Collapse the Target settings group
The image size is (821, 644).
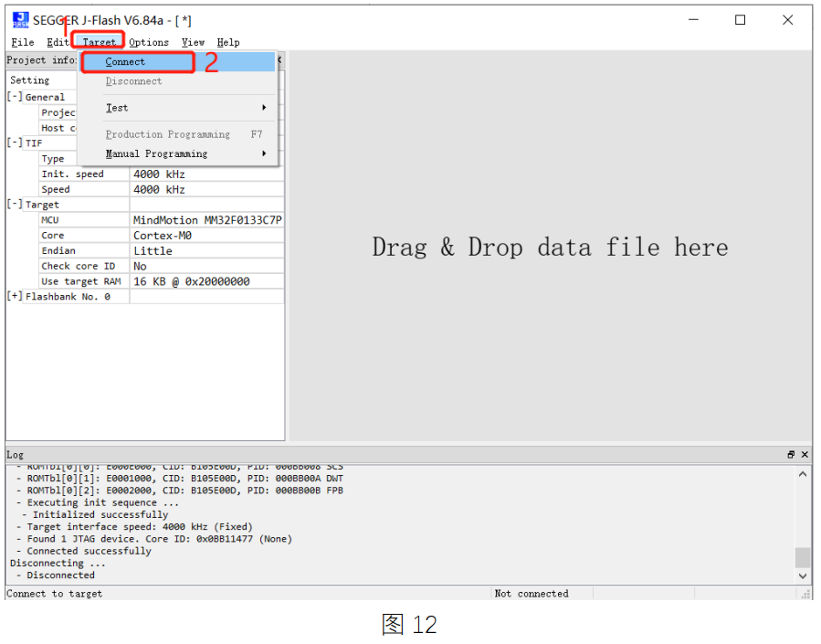click(x=15, y=205)
